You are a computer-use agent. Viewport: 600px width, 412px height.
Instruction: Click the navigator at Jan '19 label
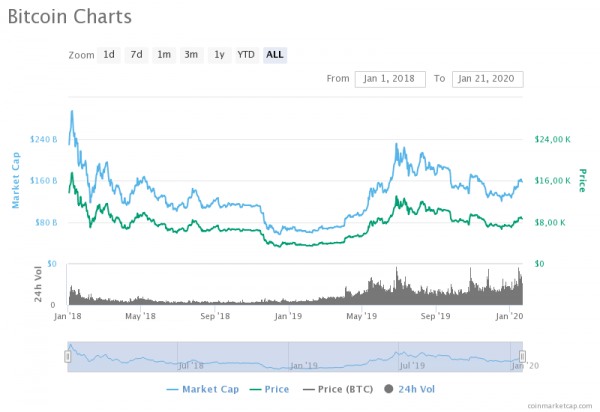pos(304,366)
